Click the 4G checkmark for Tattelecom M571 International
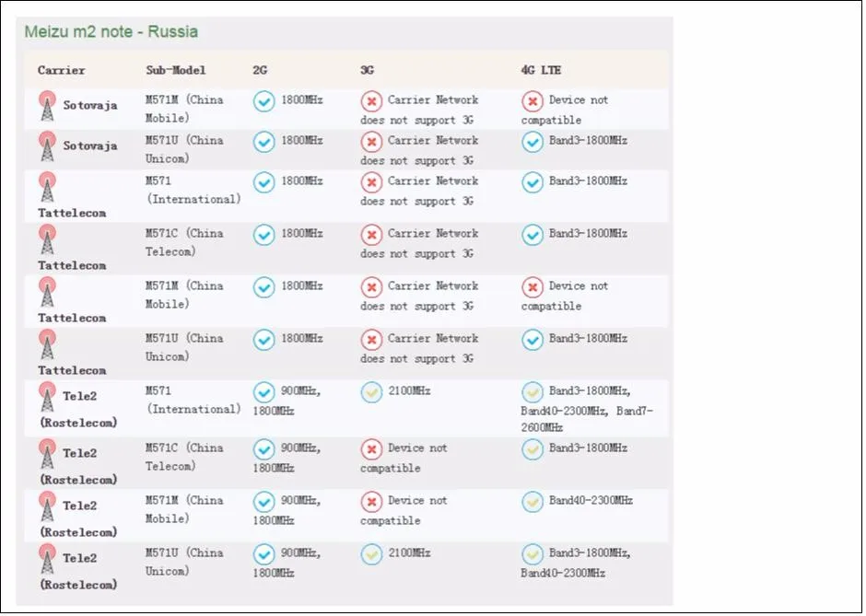 (x=532, y=182)
